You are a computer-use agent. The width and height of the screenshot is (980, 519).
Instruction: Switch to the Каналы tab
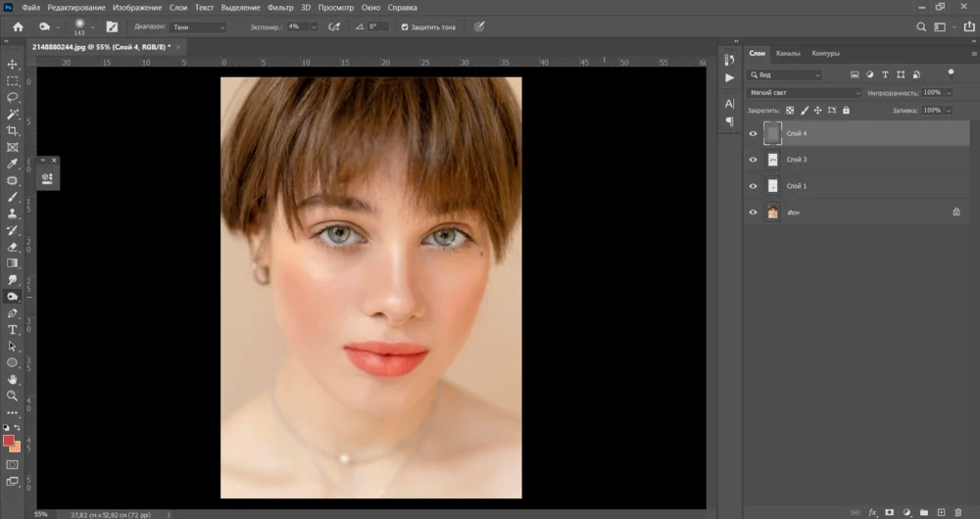click(x=788, y=53)
